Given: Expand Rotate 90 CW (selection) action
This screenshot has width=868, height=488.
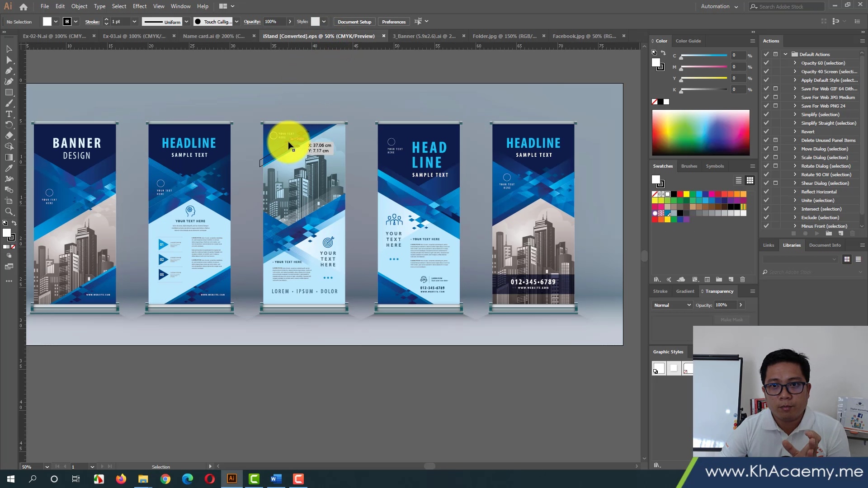Looking at the screenshot, I should point(795,174).
